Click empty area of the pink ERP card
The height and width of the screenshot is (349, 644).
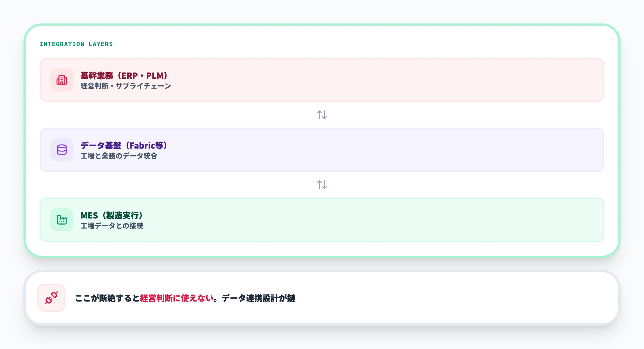click(379, 80)
